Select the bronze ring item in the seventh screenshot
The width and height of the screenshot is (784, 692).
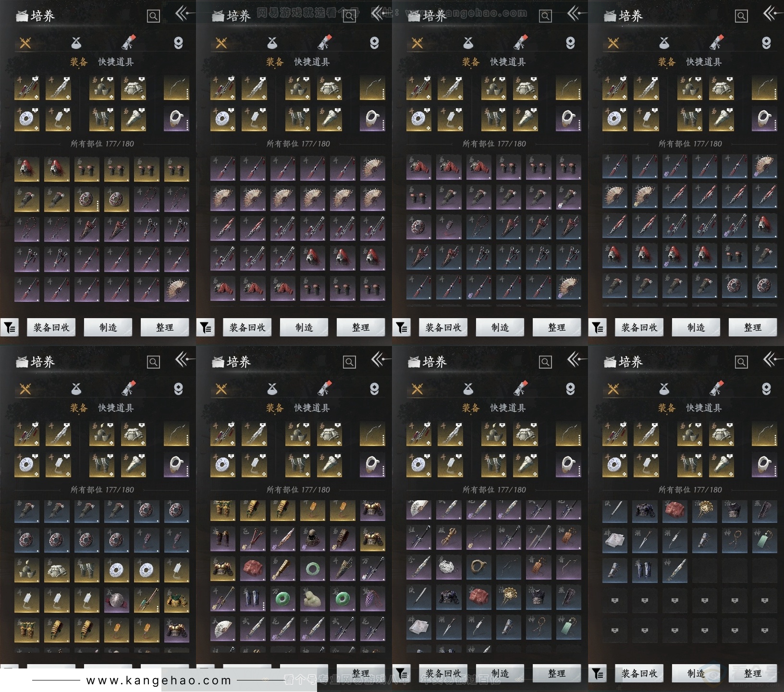coord(478,567)
